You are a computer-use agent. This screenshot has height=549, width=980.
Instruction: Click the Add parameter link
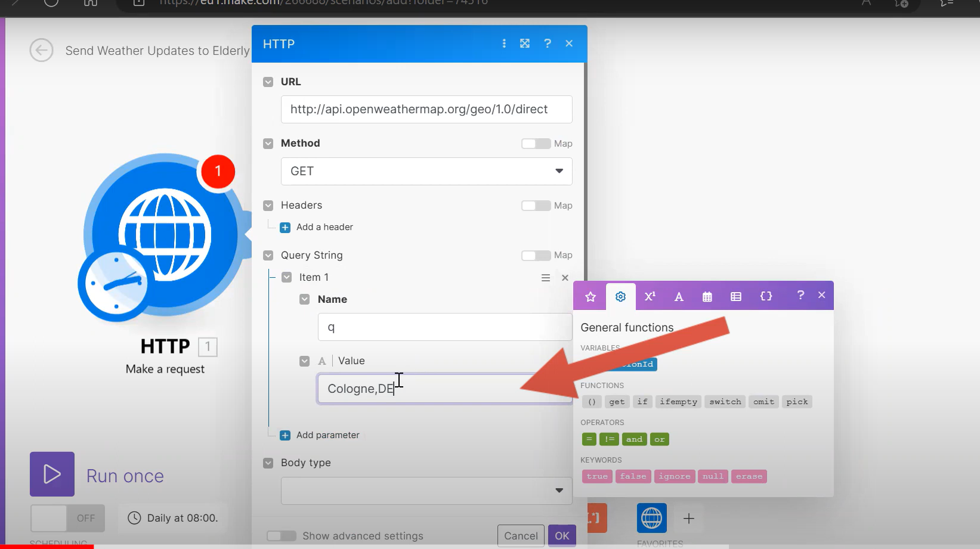point(328,435)
